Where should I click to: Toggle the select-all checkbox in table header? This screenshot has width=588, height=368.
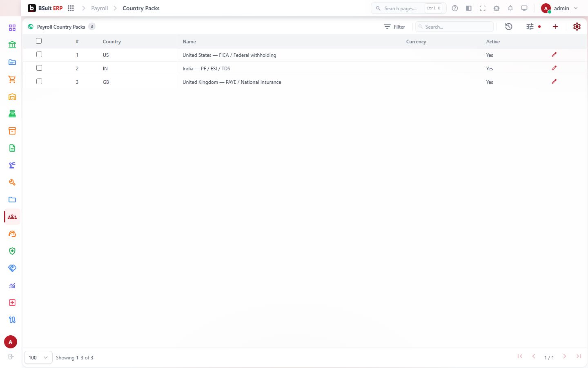click(39, 41)
